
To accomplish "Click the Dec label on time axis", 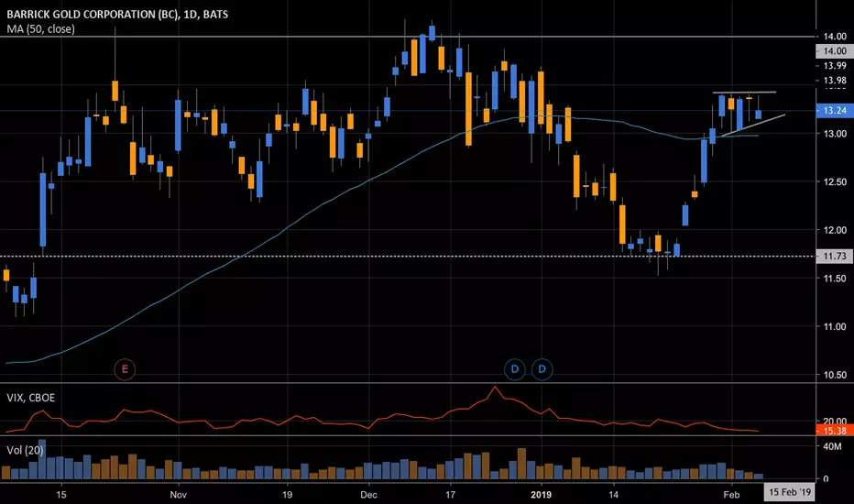I will click(x=368, y=495).
